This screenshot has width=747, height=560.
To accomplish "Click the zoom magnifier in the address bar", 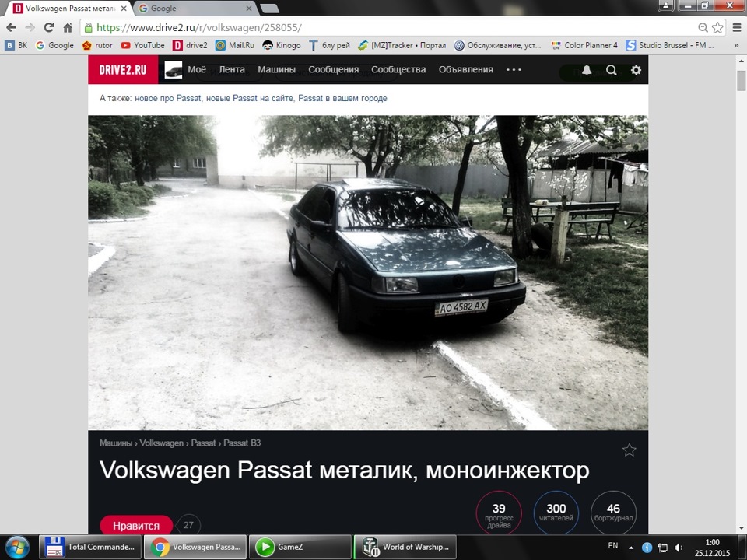I will 703,28.
